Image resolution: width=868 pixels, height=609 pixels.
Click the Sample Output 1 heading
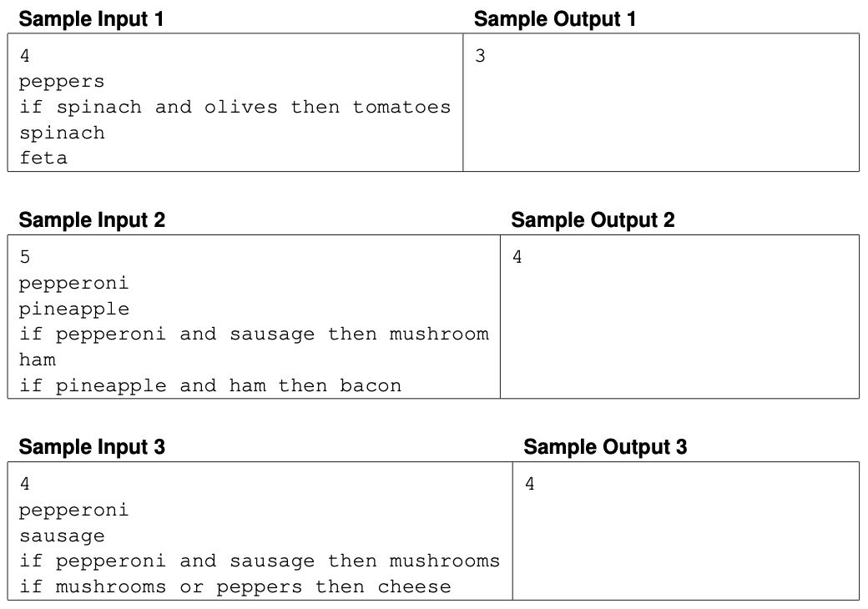point(555,19)
